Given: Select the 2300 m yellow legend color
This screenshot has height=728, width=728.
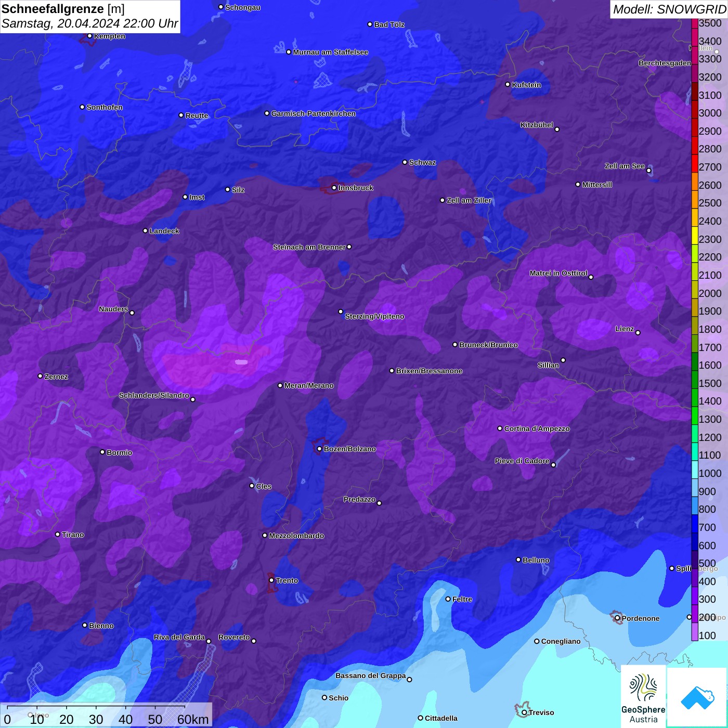Looking at the screenshot, I should click(695, 236).
